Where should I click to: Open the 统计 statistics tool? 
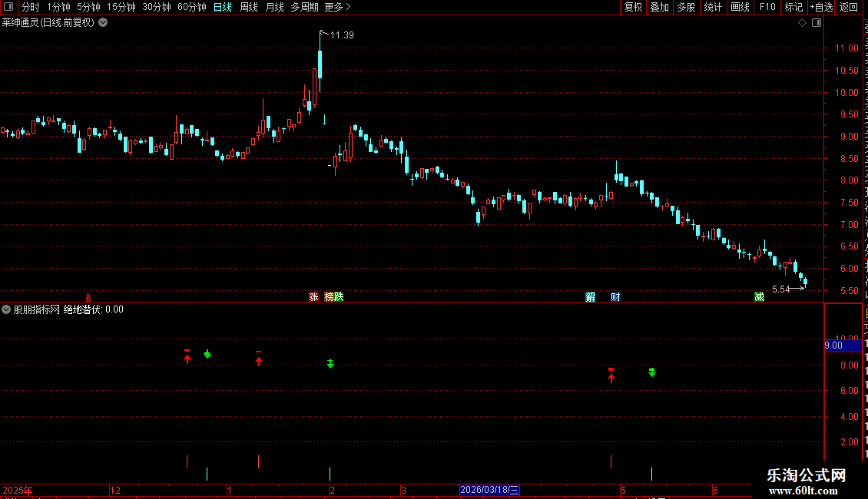click(x=712, y=7)
